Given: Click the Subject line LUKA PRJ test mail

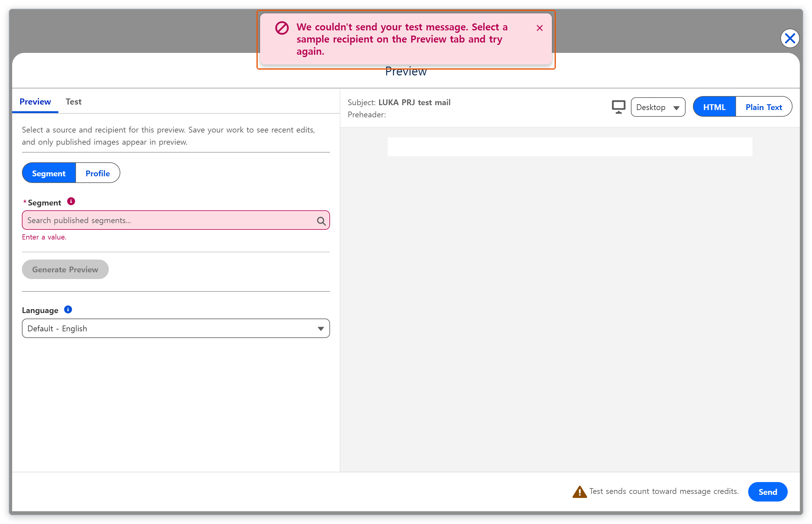Looking at the screenshot, I should [x=399, y=102].
